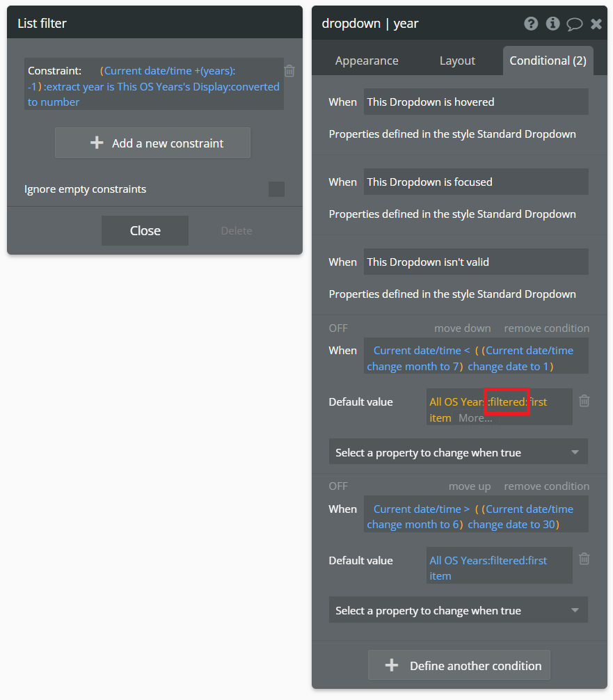
Task: Open the 'This Dropdown is hovered' condition selector
Action: coord(476,102)
